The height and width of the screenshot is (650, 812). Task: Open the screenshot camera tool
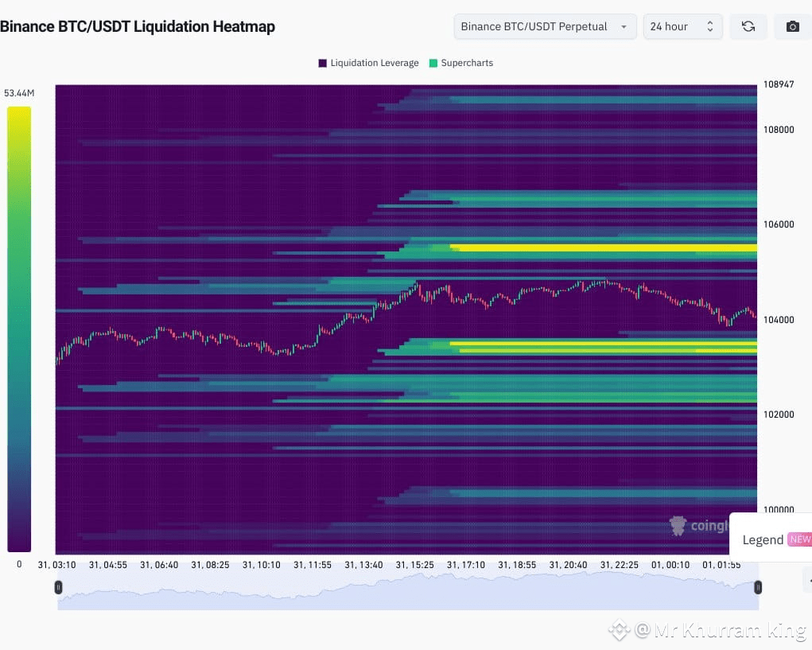(x=791, y=26)
